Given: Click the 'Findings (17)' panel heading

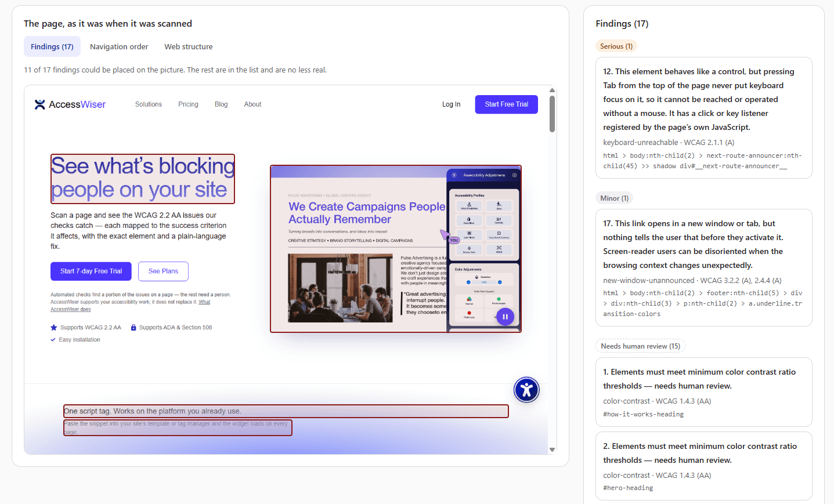Looking at the screenshot, I should point(622,24).
